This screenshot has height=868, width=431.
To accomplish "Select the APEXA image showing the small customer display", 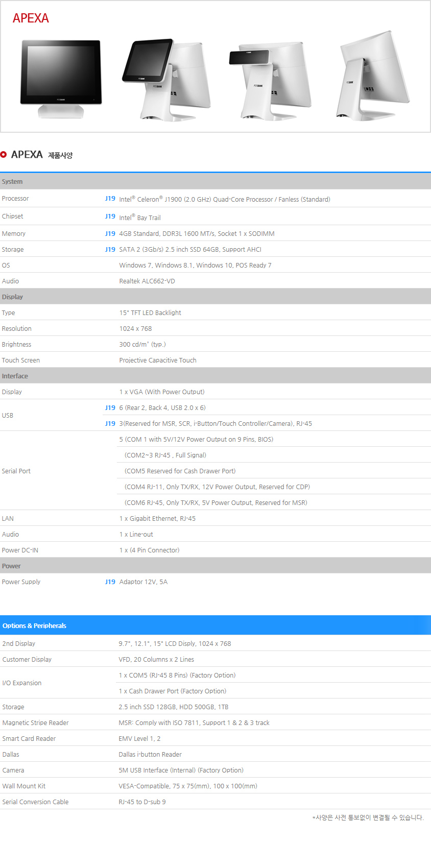I will click(x=270, y=81).
